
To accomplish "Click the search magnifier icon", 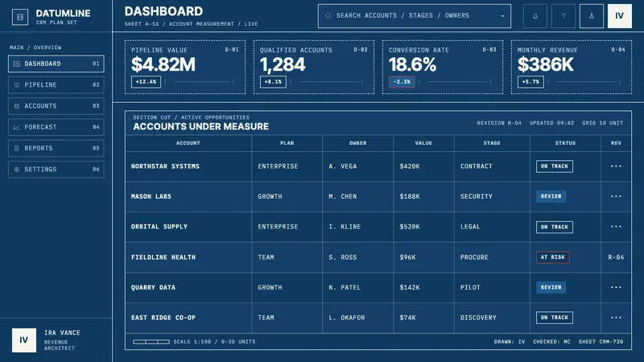I will click(x=328, y=16).
